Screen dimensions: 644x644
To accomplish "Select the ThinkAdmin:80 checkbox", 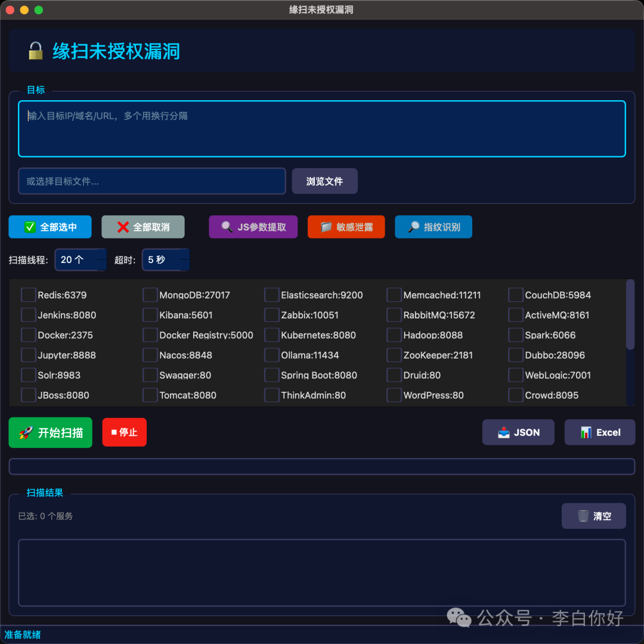I will pos(271,395).
